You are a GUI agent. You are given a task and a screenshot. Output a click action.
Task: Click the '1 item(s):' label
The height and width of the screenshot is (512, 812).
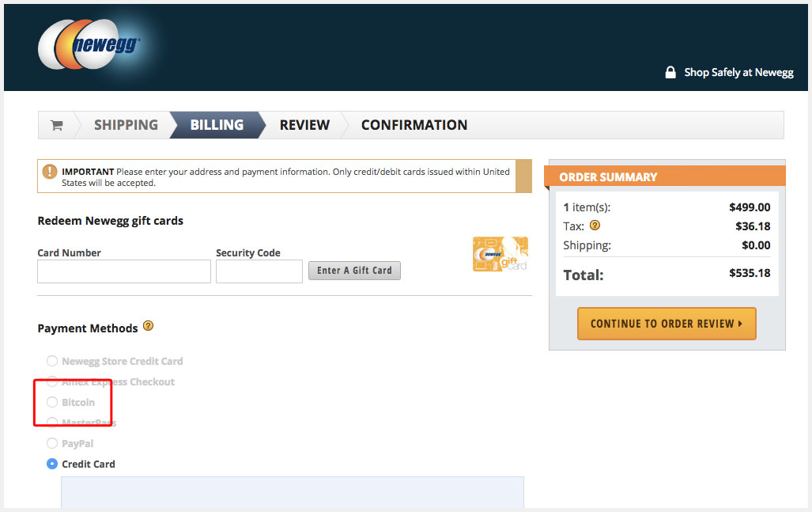click(x=587, y=207)
